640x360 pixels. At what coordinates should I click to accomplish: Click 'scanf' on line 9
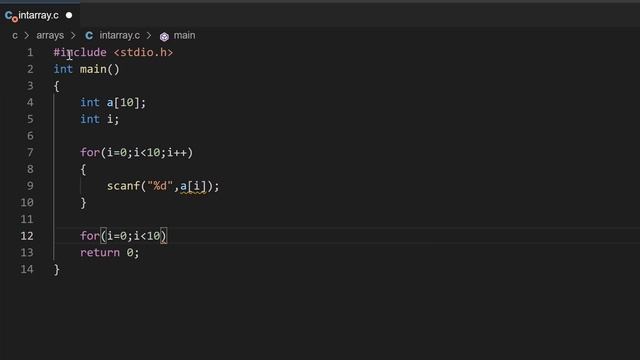coord(123,186)
